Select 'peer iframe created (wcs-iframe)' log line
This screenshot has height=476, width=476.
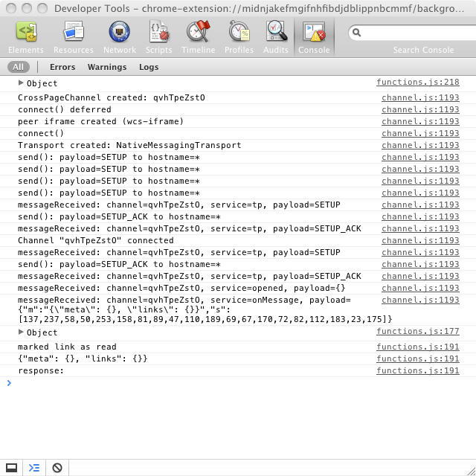click(x=101, y=121)
